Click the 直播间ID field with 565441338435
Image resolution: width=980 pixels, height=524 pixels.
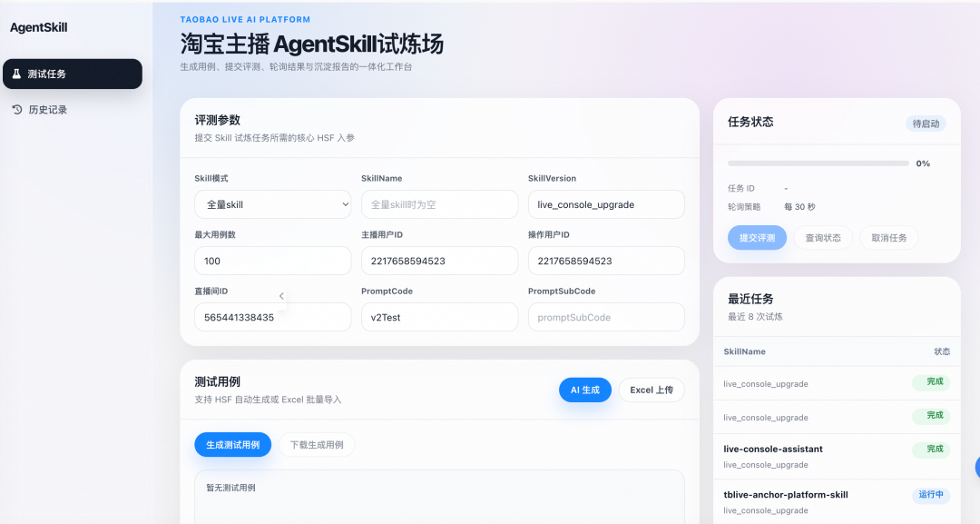point(273,317)
